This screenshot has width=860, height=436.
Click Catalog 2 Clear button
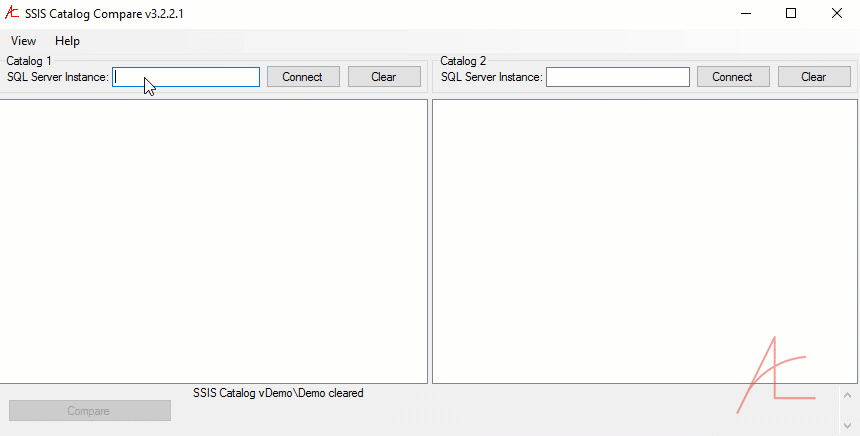[814, 77]
